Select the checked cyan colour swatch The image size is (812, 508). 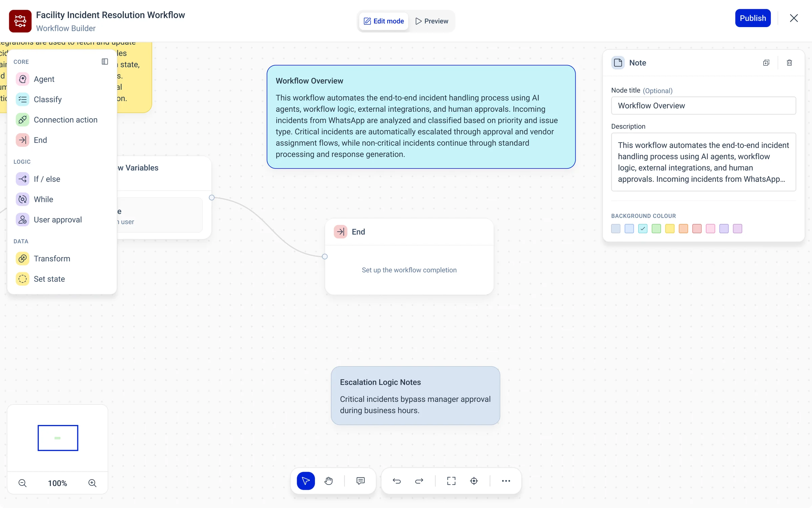[x=643, y=229]
